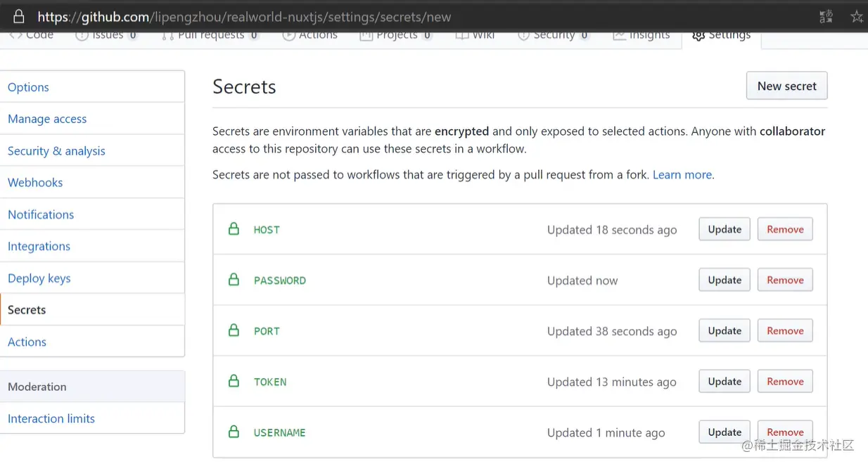The image size is (868, 466).
Task: Click 'Updated 13 minutes ago' text
Action: tap(611, 382)
